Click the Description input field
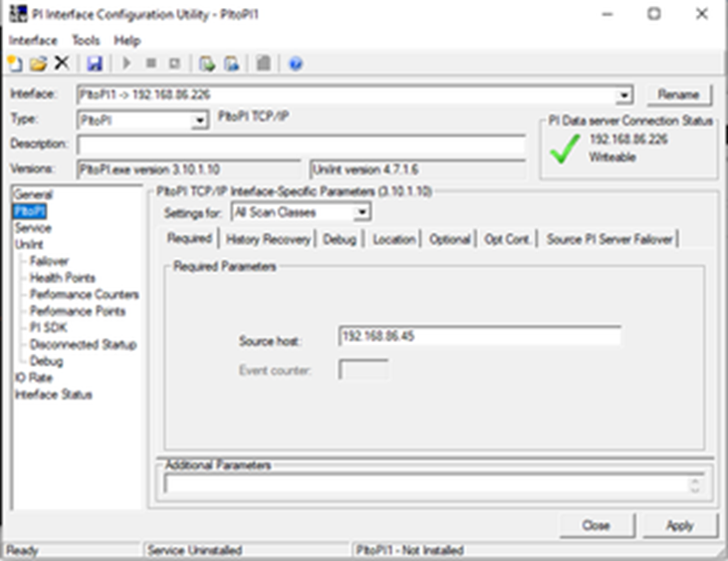This screenshot has height=561, width=728. pyautogui.click(x=302, y=144)
